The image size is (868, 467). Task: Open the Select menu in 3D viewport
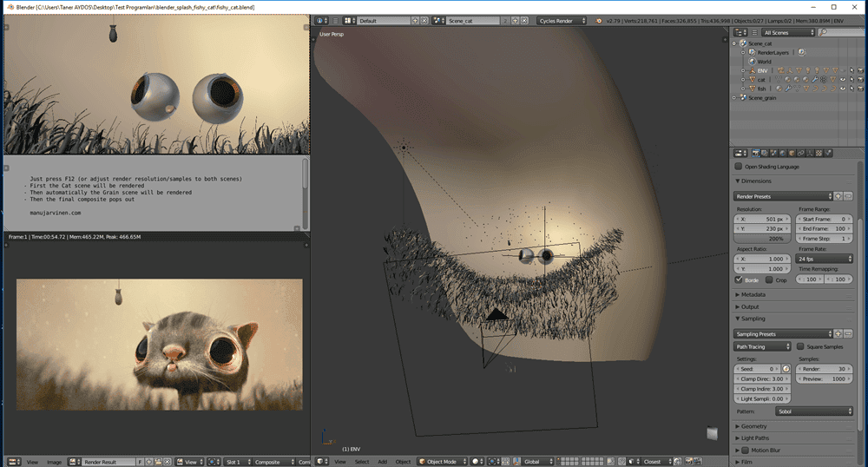click(x=361, y=461)
